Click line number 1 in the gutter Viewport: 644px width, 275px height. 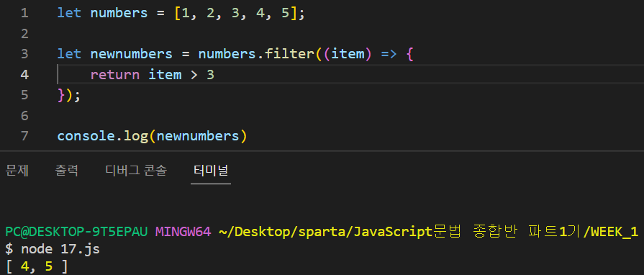coord(24,13)
